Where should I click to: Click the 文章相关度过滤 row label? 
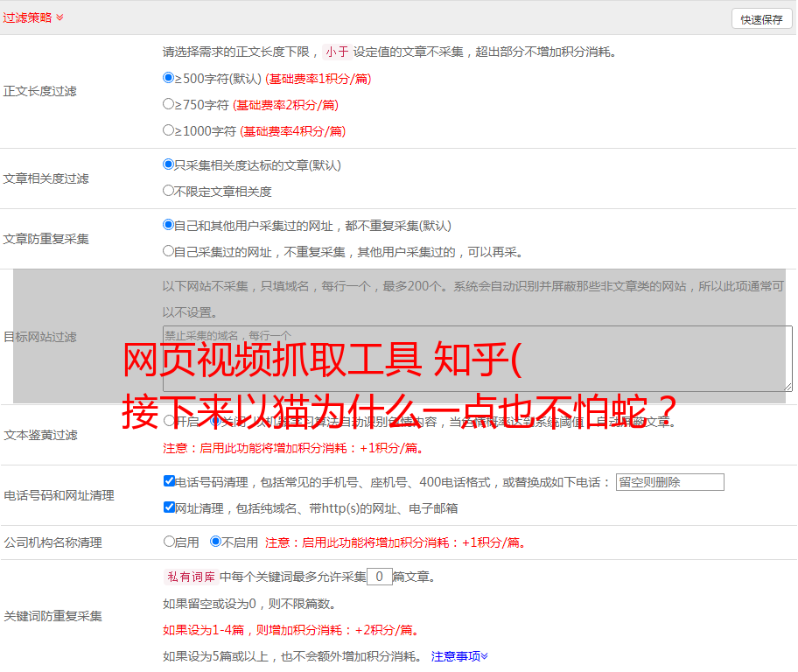(x=45, y=178)
